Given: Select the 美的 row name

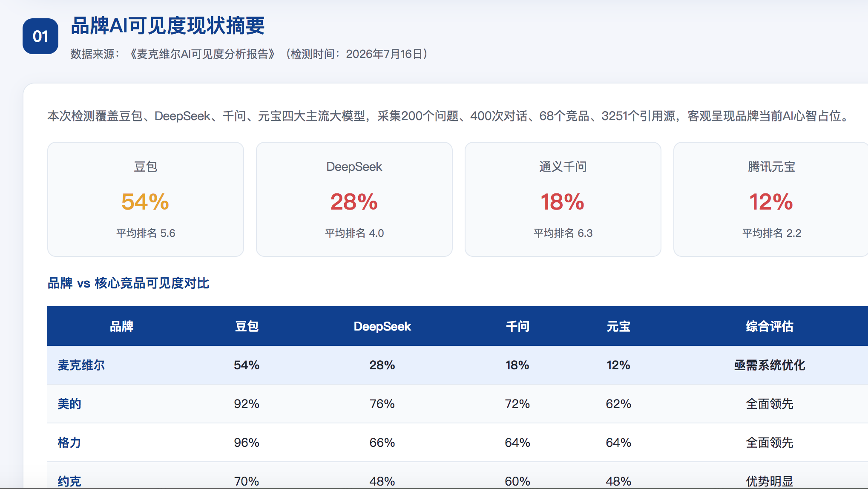Looking at the screenshot, I should [x=69, y=404].
